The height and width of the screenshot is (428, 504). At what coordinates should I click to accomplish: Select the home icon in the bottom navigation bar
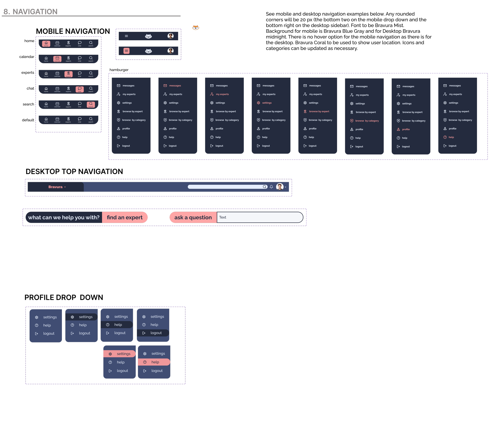click(46, 44)
